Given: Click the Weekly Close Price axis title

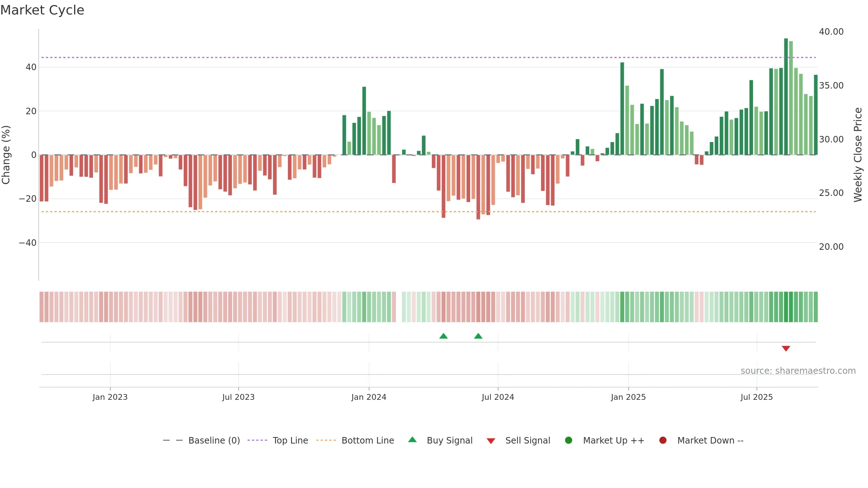Looking at the screenshot, I should (858, 155).
